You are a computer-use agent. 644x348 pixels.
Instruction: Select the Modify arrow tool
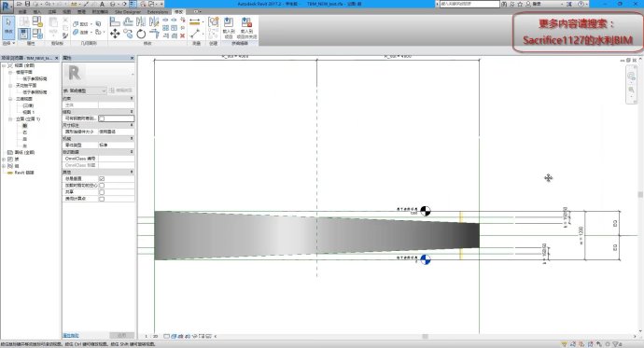point(8,27)
